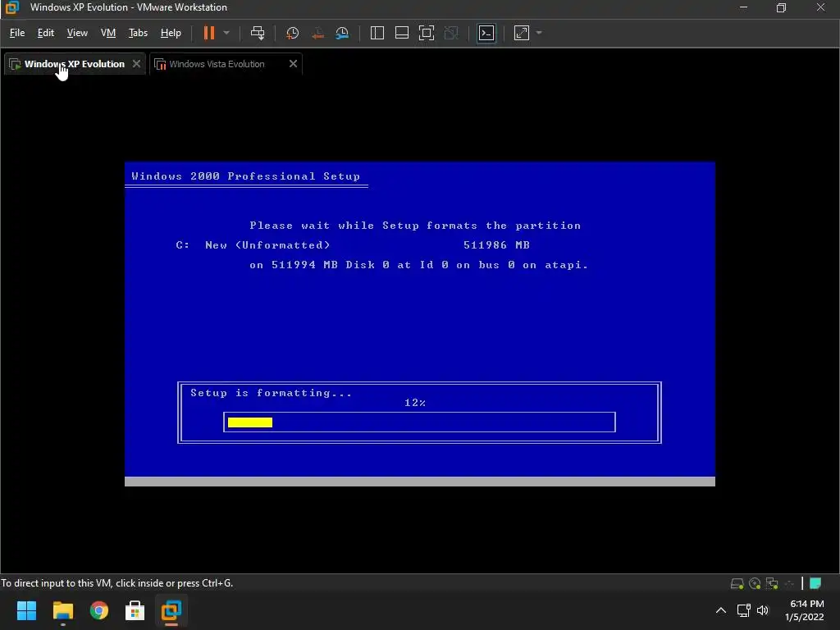Click the network adapter status icon
This screenshot has height=630, width=840.
(772, 583)
